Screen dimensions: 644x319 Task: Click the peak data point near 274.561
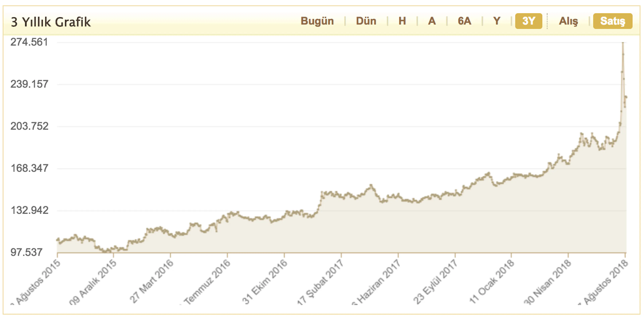click(623, 43)
